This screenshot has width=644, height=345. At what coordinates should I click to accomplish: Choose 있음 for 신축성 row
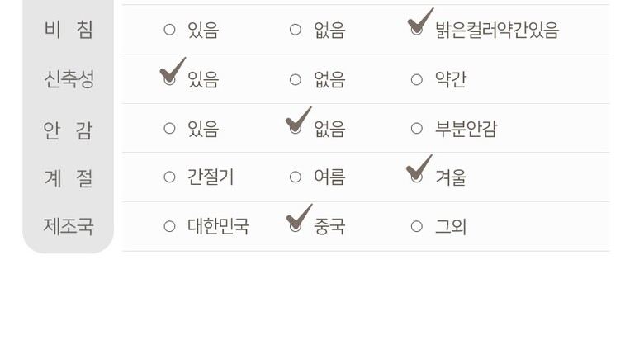169,79
